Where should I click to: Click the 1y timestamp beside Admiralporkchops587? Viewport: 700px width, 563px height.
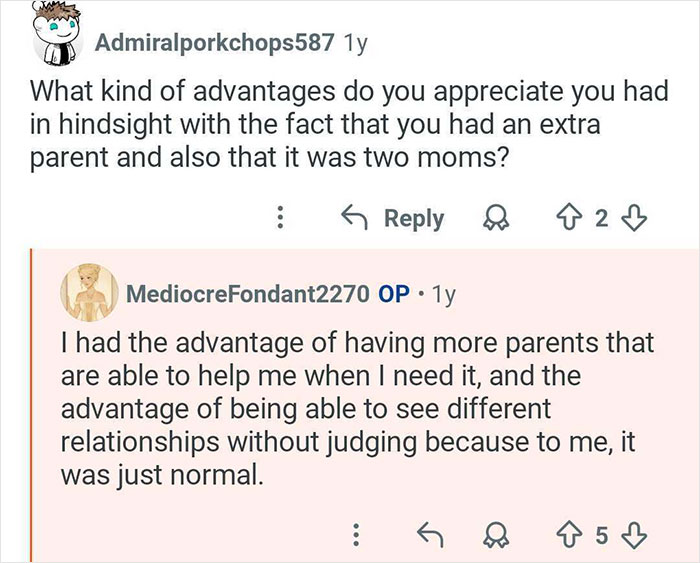click(356, 43)
